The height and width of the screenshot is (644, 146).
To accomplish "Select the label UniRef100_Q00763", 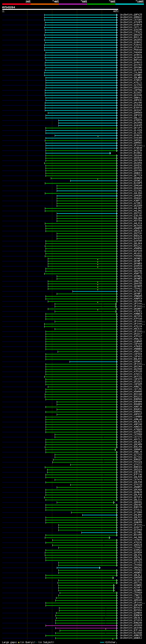I will point(131,65).
